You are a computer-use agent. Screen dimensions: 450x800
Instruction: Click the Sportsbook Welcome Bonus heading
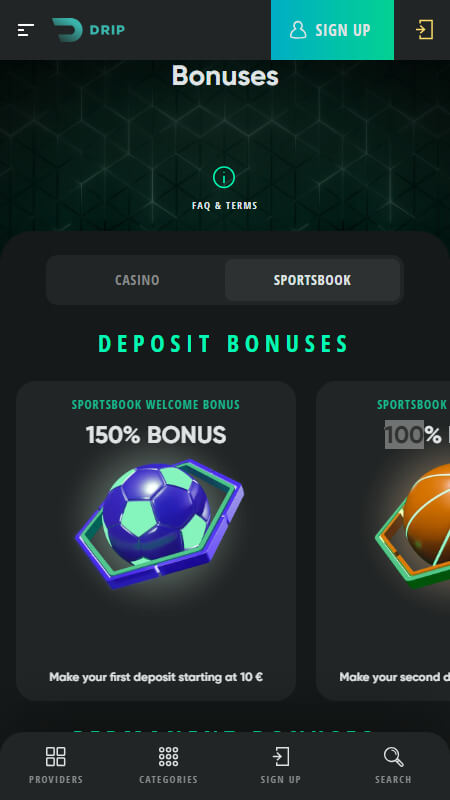[x=156, y=405]
